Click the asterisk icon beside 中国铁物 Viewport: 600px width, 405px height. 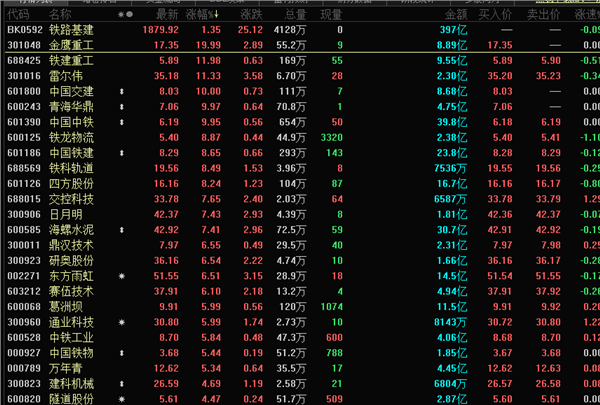coord(122,353)
